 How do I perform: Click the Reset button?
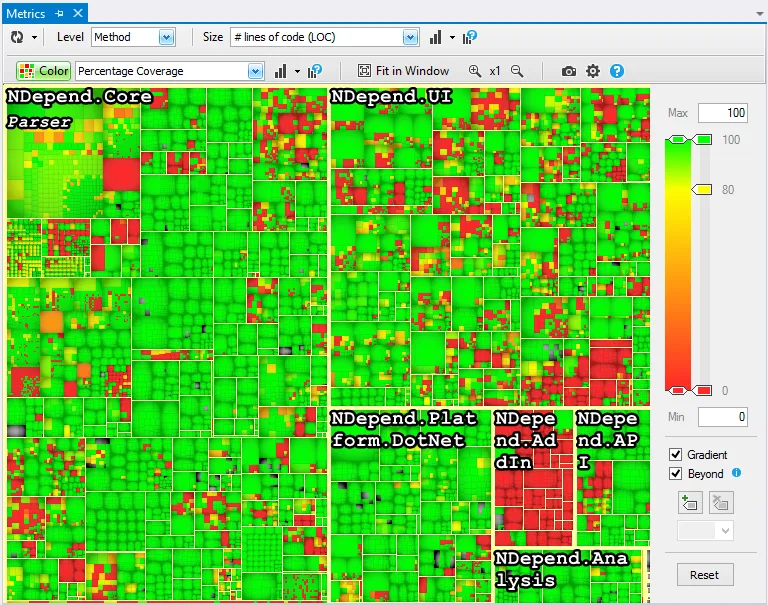[x=705, y=575]
